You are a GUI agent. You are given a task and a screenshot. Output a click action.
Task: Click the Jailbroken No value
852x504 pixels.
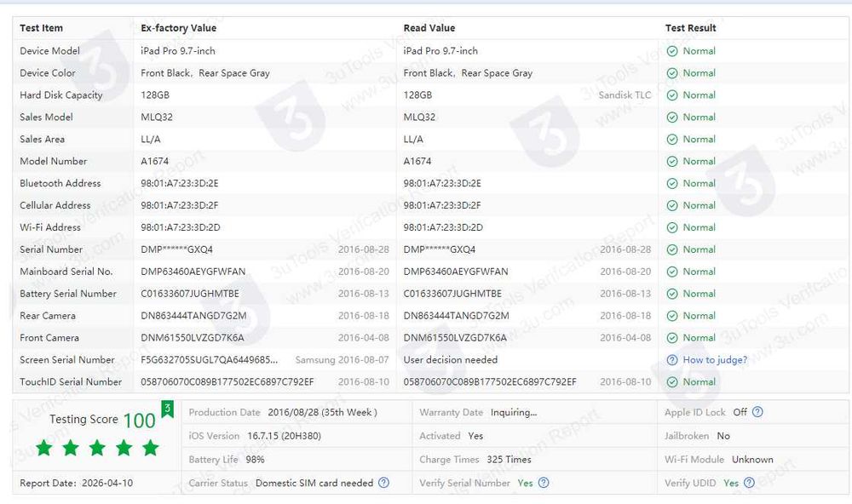[x=723, y=436]
